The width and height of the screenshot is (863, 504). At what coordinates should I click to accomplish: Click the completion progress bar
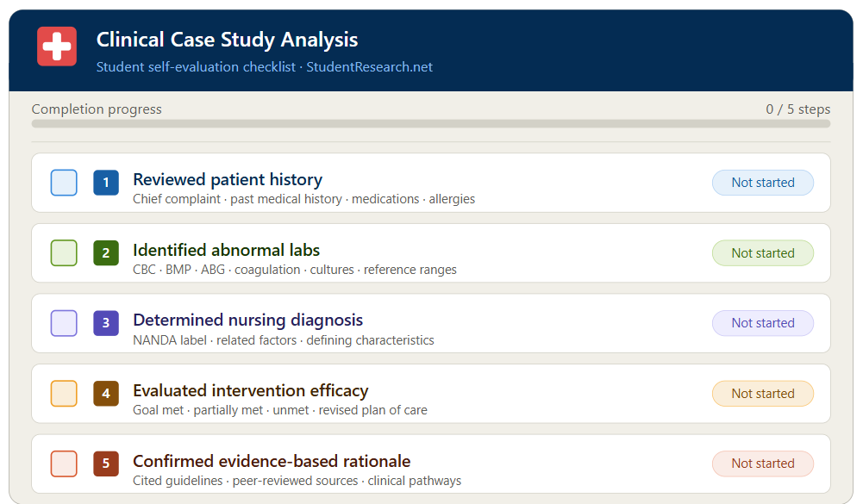point(431,124)
